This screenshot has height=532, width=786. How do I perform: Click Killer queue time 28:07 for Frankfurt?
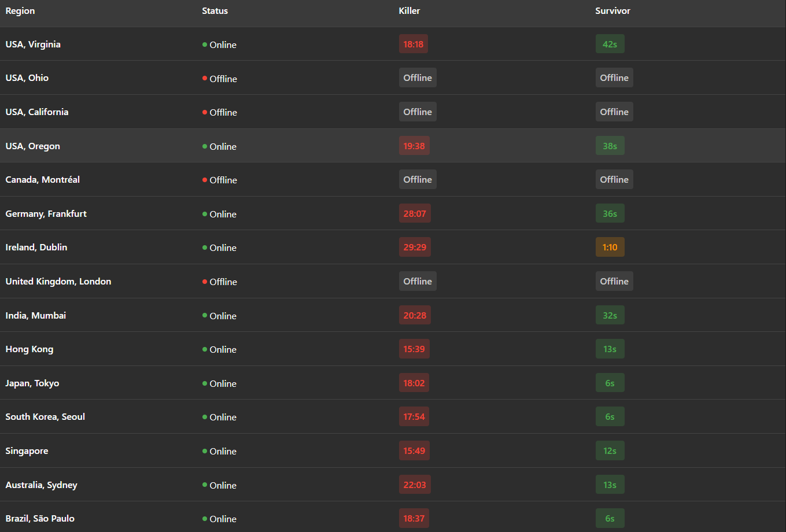click(415, 213)
